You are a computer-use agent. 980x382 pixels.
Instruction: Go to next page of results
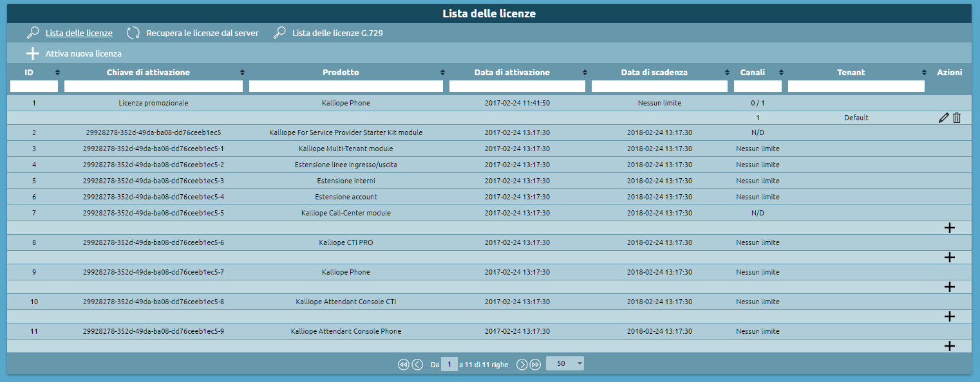[522, 365]
